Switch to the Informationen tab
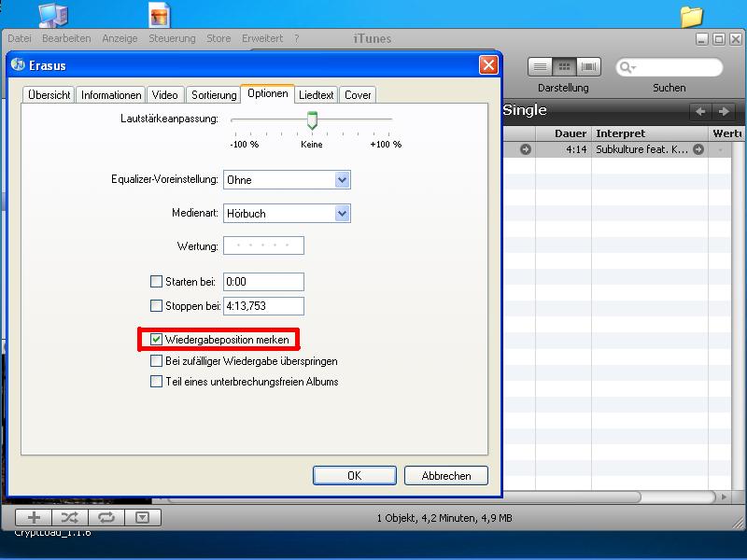The image size is (747, 560). 111,95
